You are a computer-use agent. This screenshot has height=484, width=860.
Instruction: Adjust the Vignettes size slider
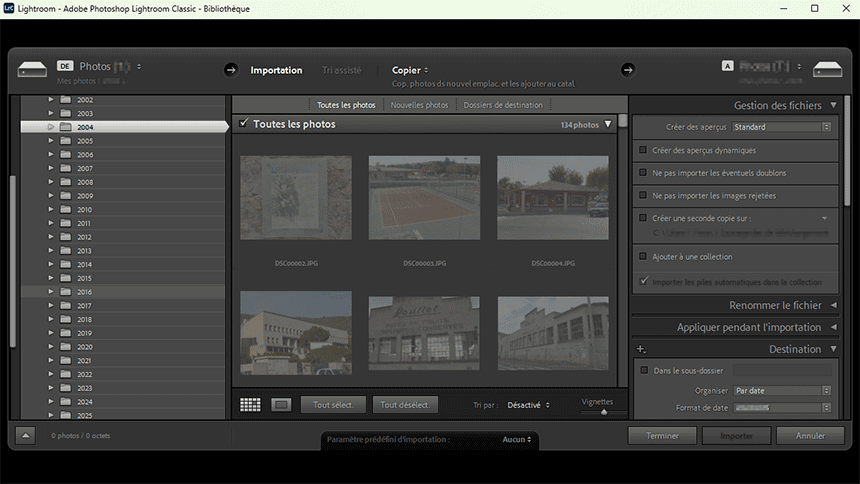click(x=603, y=412)
